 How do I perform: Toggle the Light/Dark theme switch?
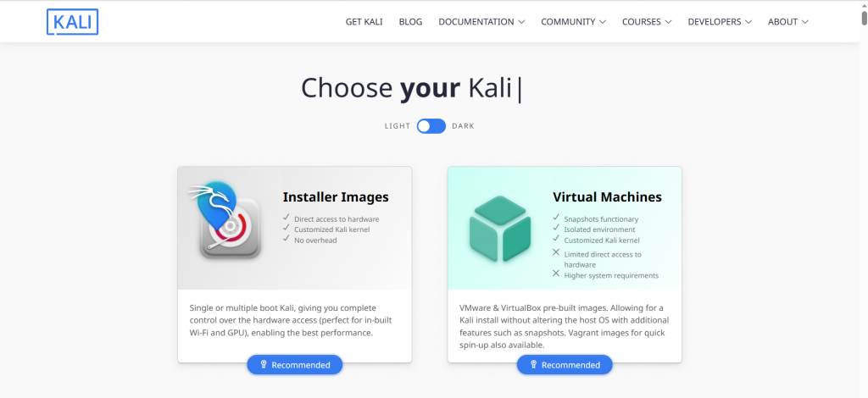(431, 126)
